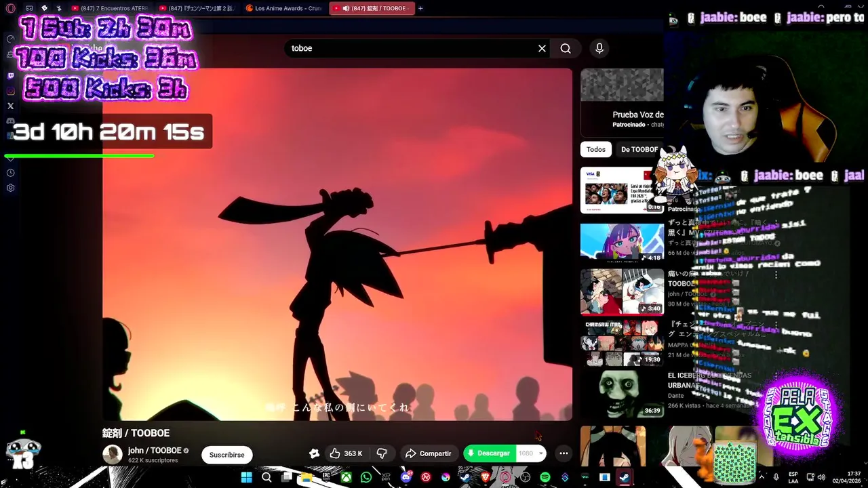
Task: Click the video player to pause
Action: (337, 244)
